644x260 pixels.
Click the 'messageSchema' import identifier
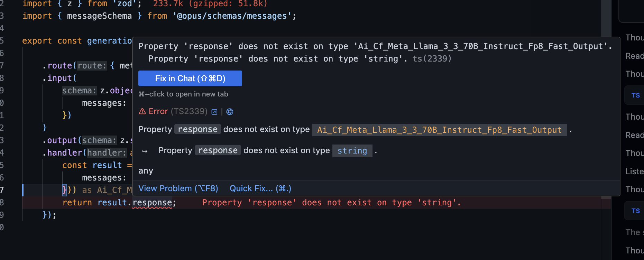click(99, 16)
